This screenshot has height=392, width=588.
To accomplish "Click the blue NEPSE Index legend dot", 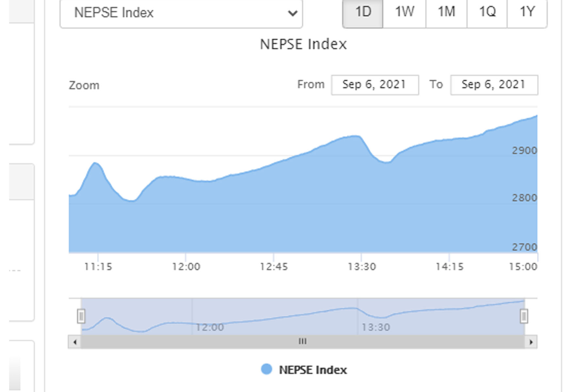I will point(267,369).
